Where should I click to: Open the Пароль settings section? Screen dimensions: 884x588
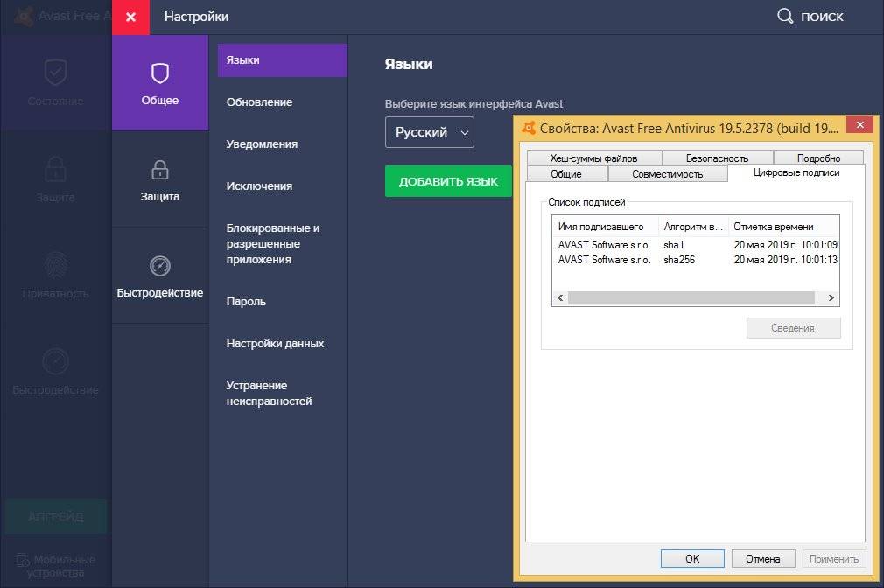(246, 302)
